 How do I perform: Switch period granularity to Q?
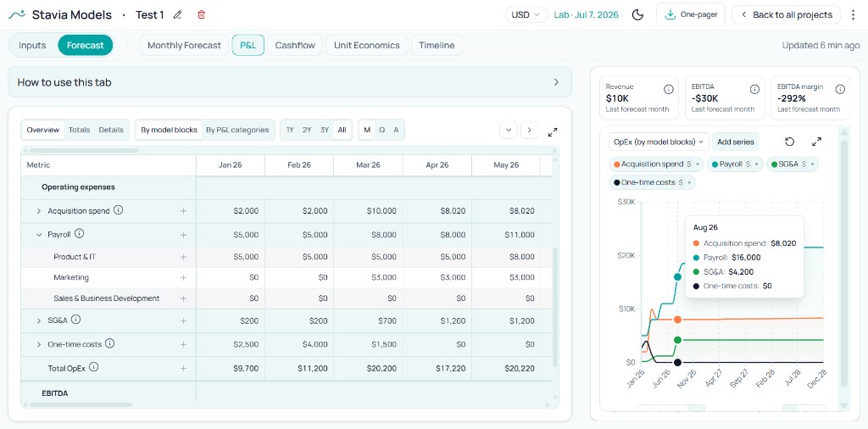pyautogui.click(x=382, y=130)
